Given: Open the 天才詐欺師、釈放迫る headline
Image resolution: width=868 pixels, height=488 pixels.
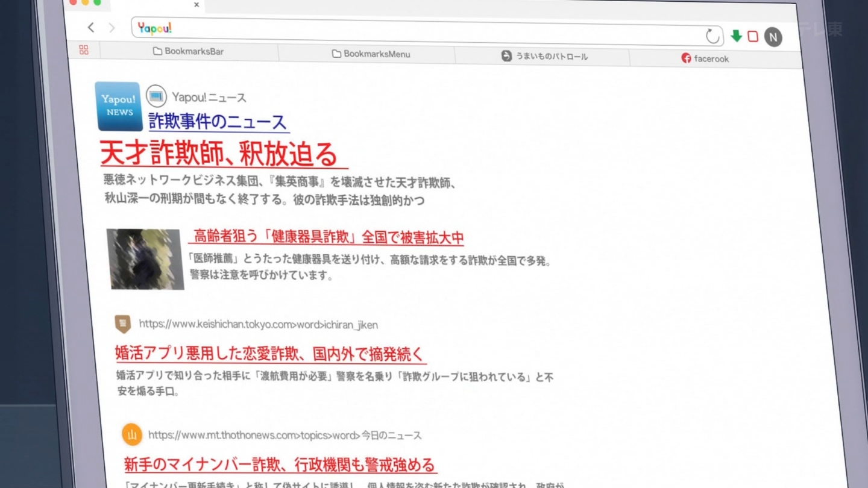Looking at the screenshot, I should [219, 154].
